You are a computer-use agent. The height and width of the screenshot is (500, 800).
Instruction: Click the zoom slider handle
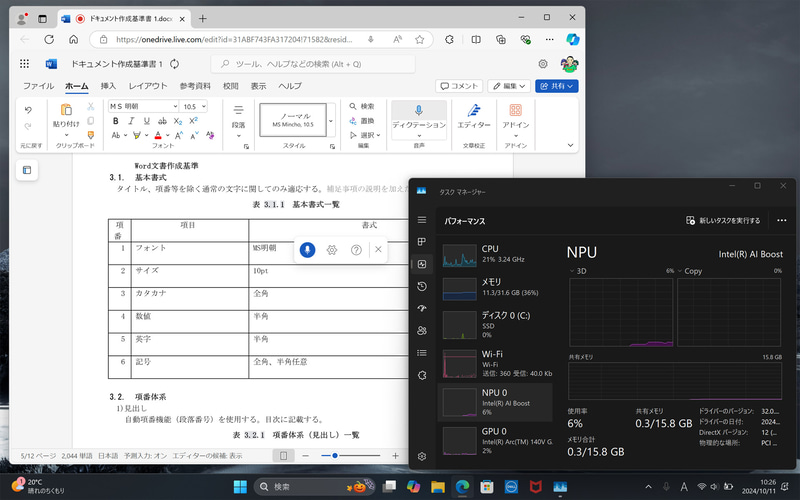[335, 456]
